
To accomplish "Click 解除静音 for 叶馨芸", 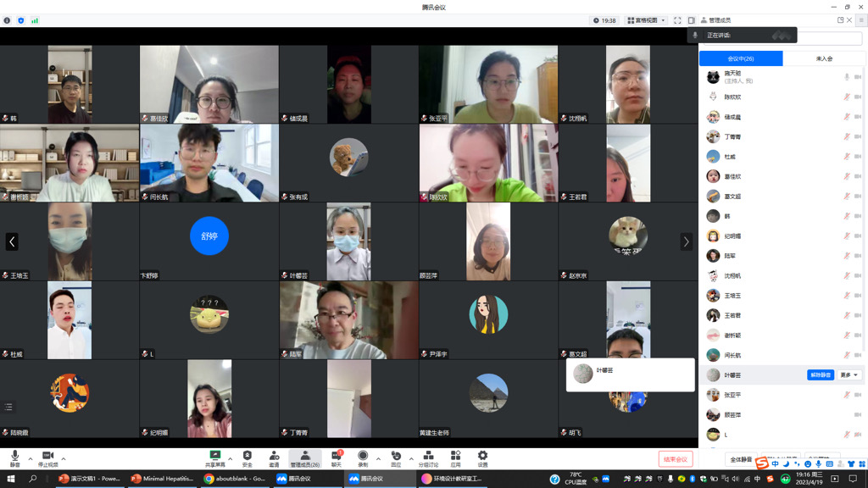I will point(821,375).
